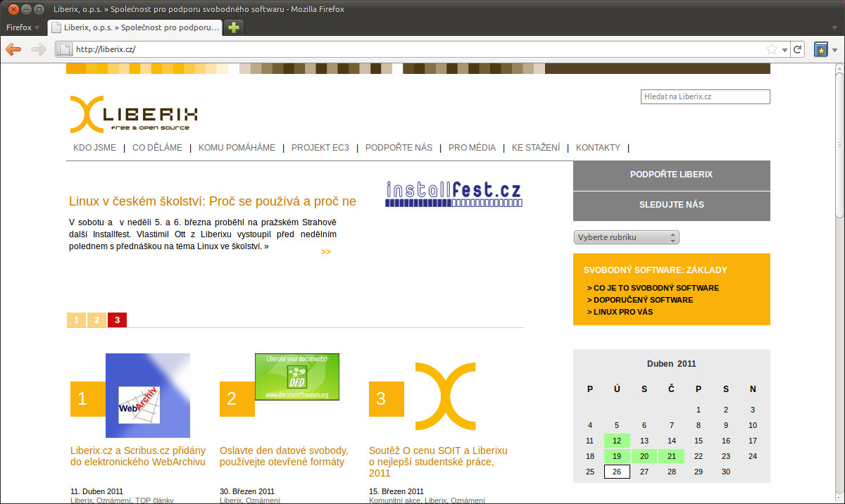Expand the bookmarks button dropdown arrow
Image resolution: width=845 pixels, height=504 pixels.
coord(834,49)
